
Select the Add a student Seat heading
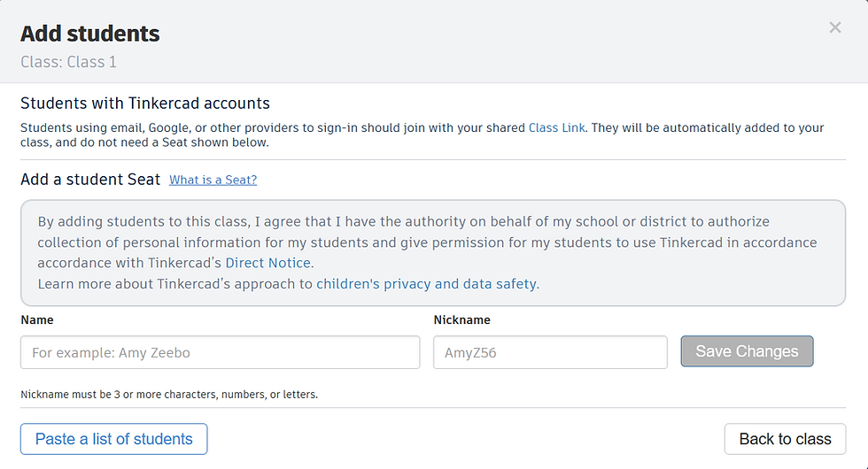pyautogui.click(x=90, y=180)
